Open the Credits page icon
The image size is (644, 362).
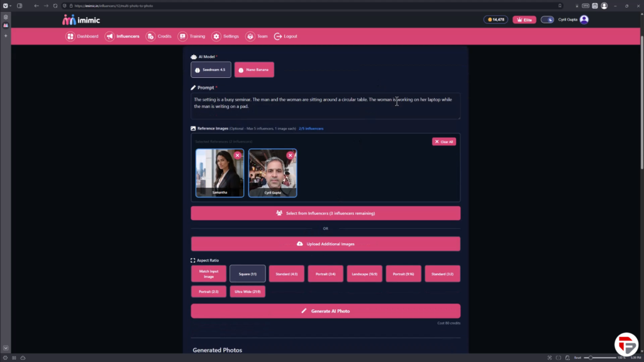(x=150, y=36)
